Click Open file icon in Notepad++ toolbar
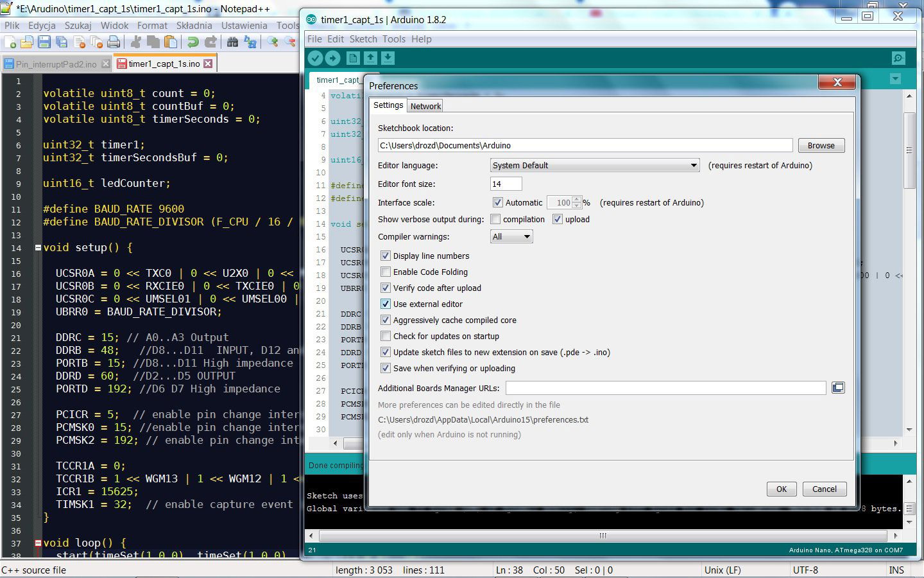This screenshot has height=578, width=924. 27,42
